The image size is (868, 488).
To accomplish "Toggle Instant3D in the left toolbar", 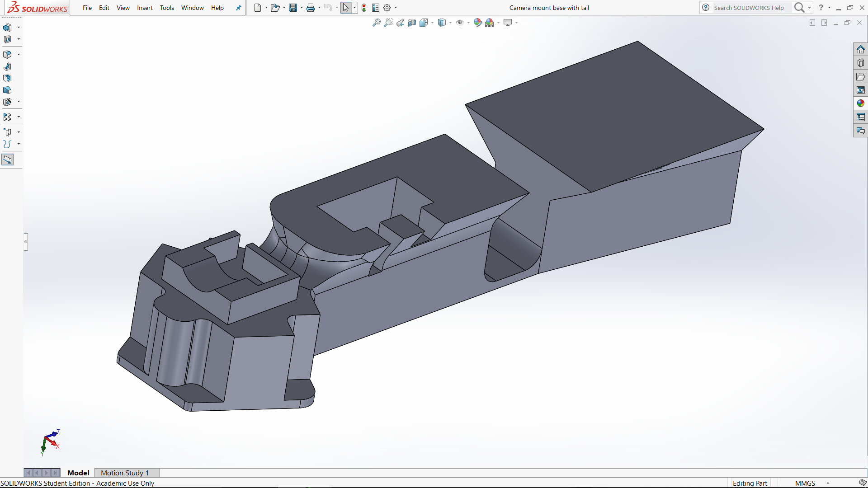I will (x=8, y=160).
